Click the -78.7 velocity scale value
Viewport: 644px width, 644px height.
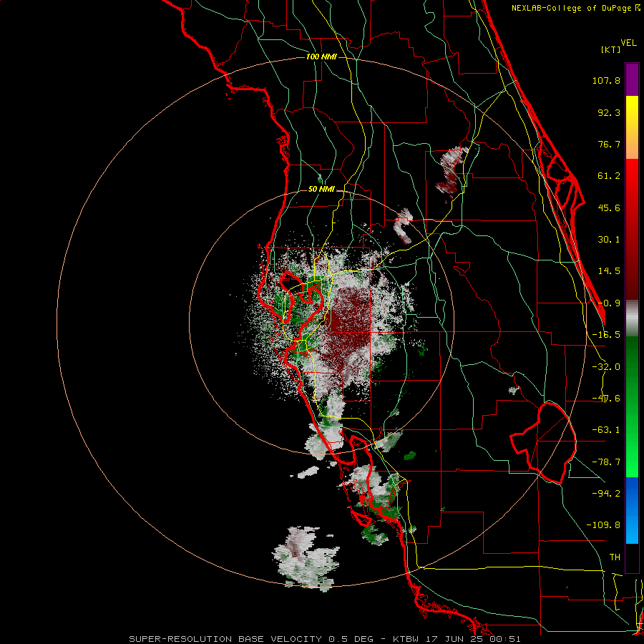click(x=606, y=462)
